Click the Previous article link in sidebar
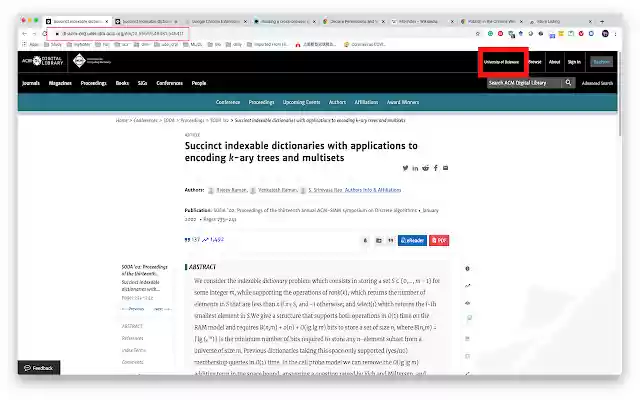 point(133,309)
